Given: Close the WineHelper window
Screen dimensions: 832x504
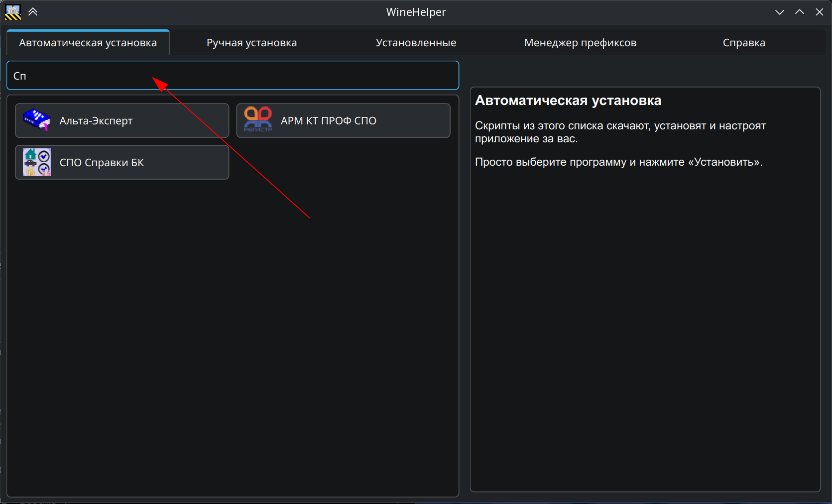Looking at the screenshot, I should click(x=820, y=12).
